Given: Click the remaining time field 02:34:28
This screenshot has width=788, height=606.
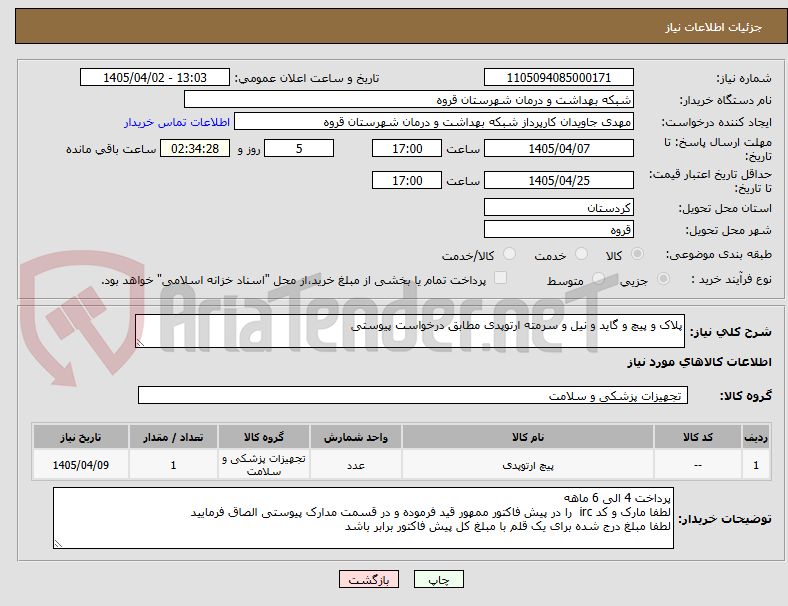Looking at the screenshot, I should pos(195,148).
